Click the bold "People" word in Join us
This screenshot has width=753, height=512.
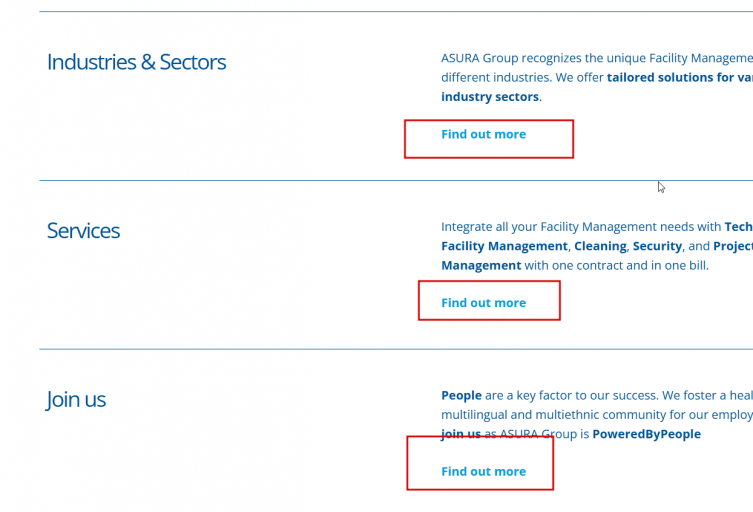[x=461, y=396]
